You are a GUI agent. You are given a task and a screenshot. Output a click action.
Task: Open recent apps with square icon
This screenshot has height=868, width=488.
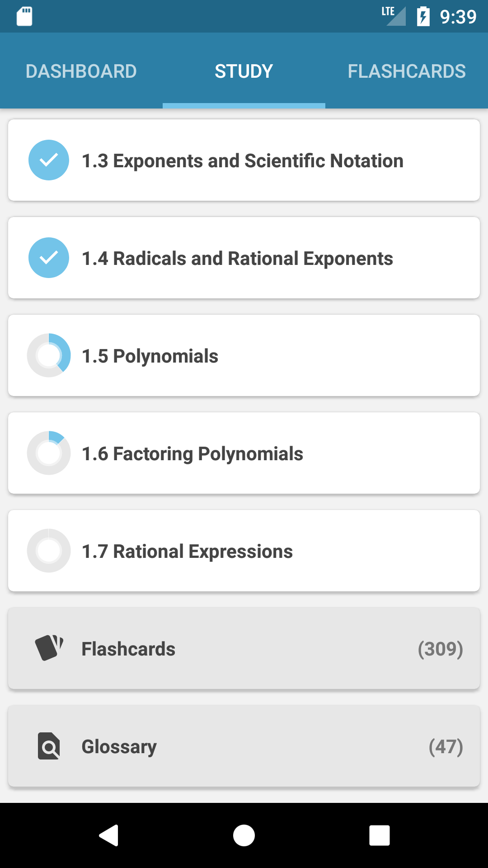(x=380, y=835)
